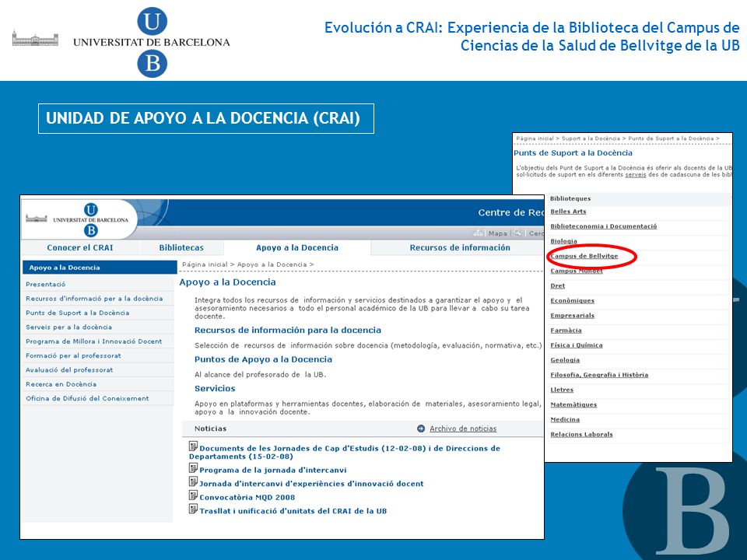Open Recerca en Docència sidebar item
747x560 pixels.
click(x=61, y=384)
